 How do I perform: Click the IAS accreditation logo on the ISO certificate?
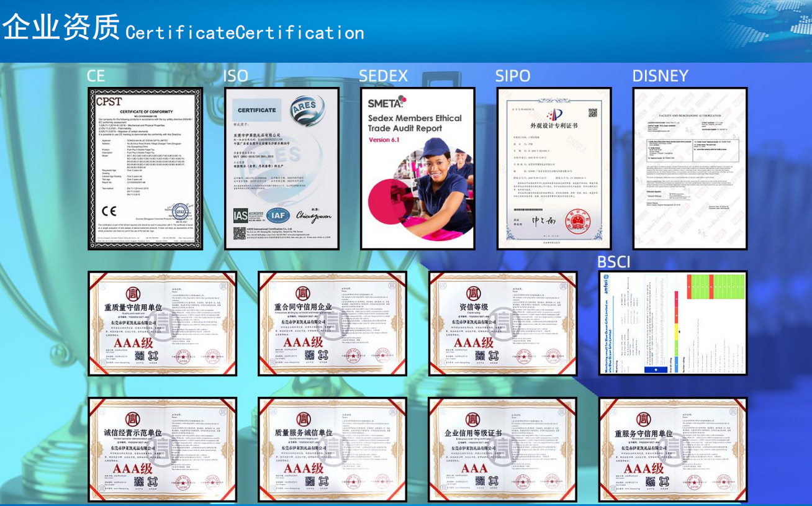point(248,215)
